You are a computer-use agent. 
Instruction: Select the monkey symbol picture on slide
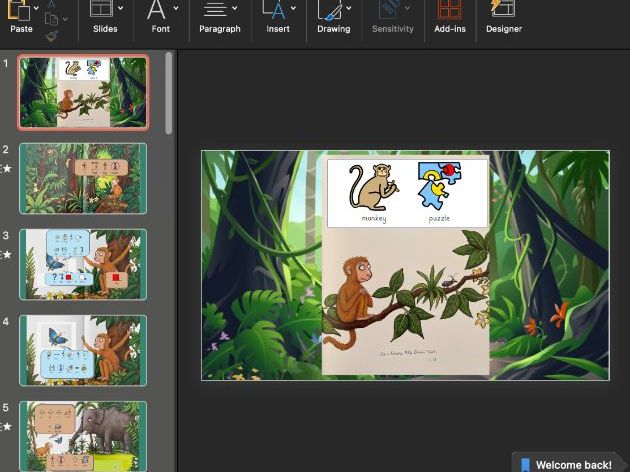(374, 187)
